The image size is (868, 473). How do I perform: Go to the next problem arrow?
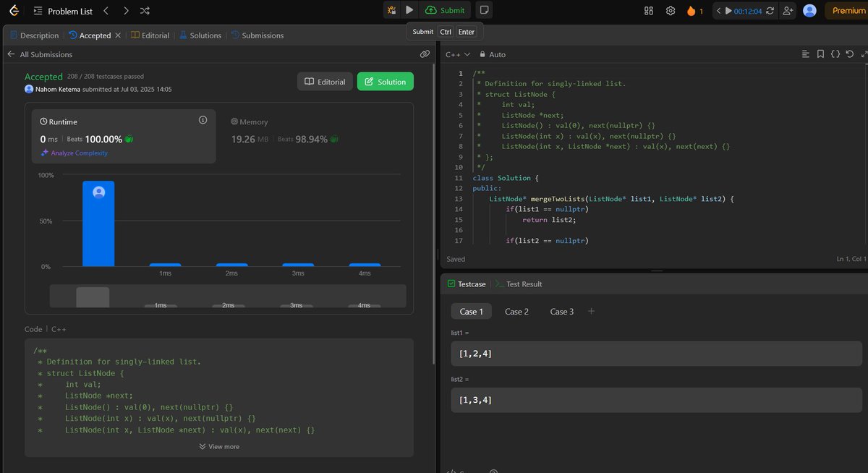pos(126,11)
